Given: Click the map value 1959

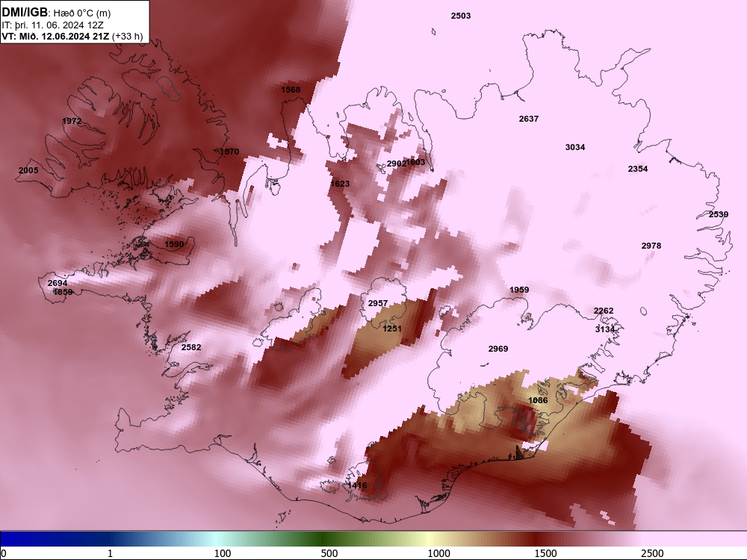Looking at the screenshot, I should click(x=519, y=290).
